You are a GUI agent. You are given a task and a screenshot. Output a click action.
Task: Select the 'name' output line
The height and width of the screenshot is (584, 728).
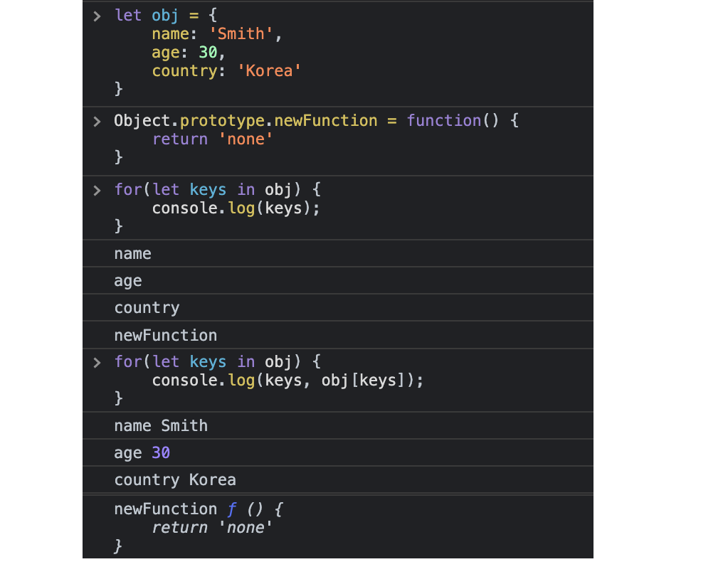coord(132,253)
